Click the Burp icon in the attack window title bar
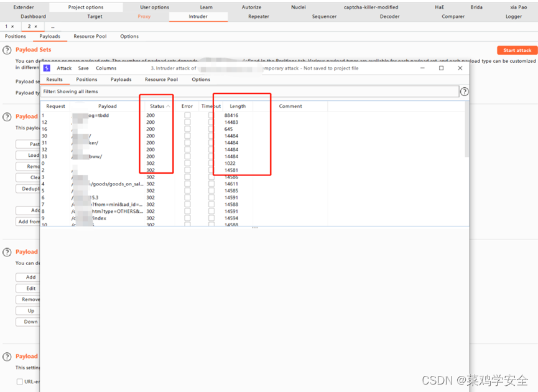Viewport: 538px width, 392px height. 48,68
